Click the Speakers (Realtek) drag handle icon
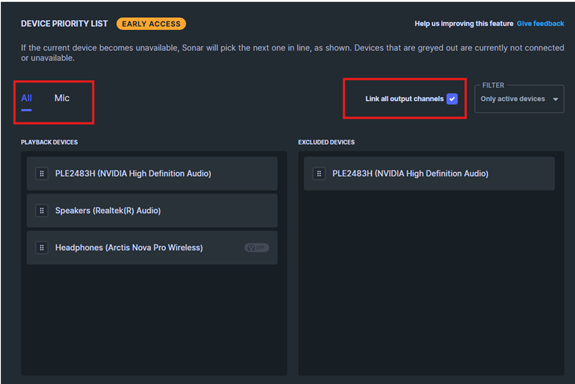The height and width of the screenshot is (384, 575). 42,211
